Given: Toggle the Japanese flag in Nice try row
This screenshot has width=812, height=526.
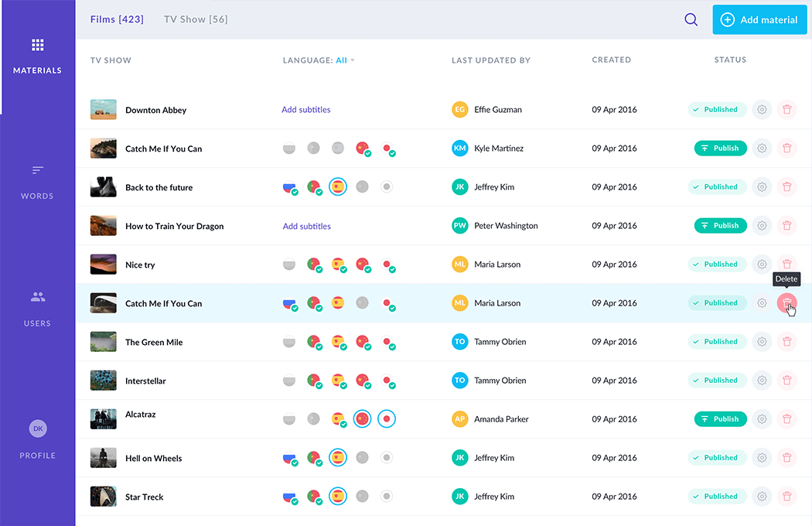Looking at the screenshot, I should point(387,265).
